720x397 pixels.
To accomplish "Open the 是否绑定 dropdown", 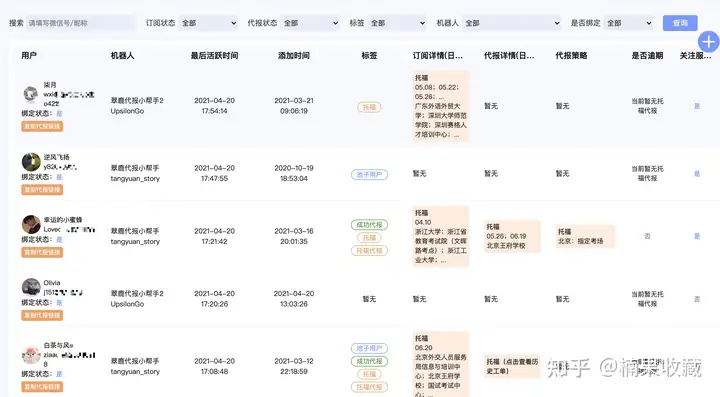I will tap(629, 23).
